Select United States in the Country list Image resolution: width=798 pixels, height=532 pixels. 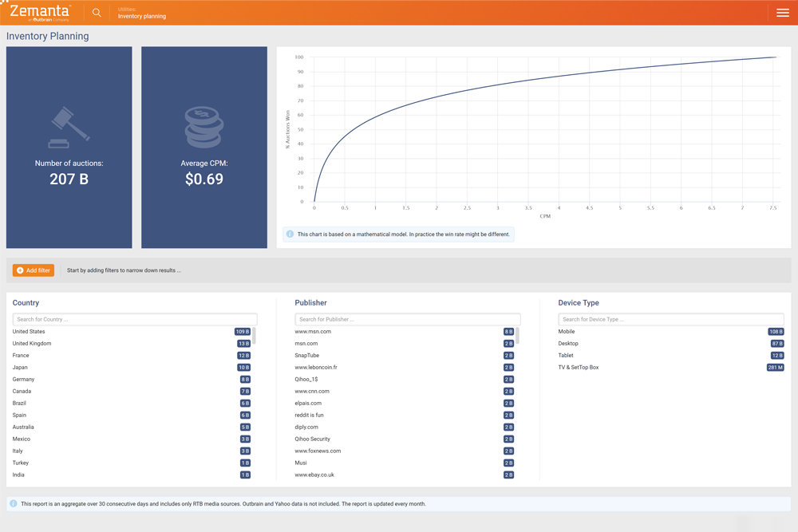click(x=29, y=331)
